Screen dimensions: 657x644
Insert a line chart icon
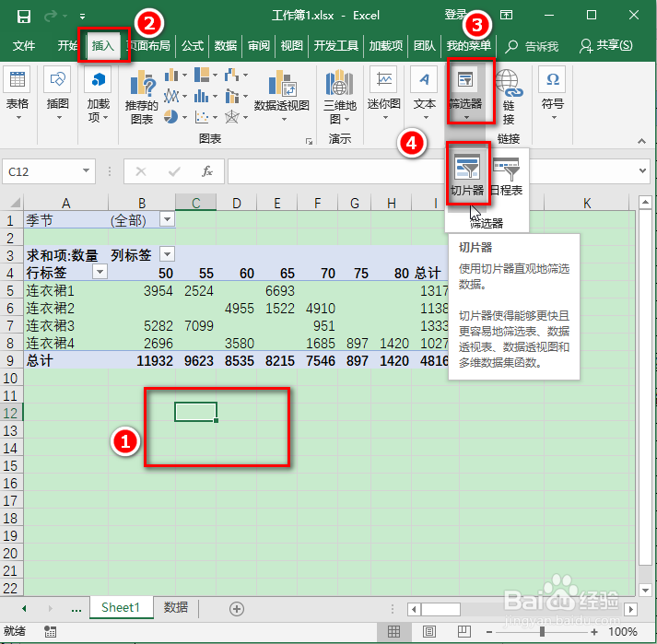coord(171,97)
